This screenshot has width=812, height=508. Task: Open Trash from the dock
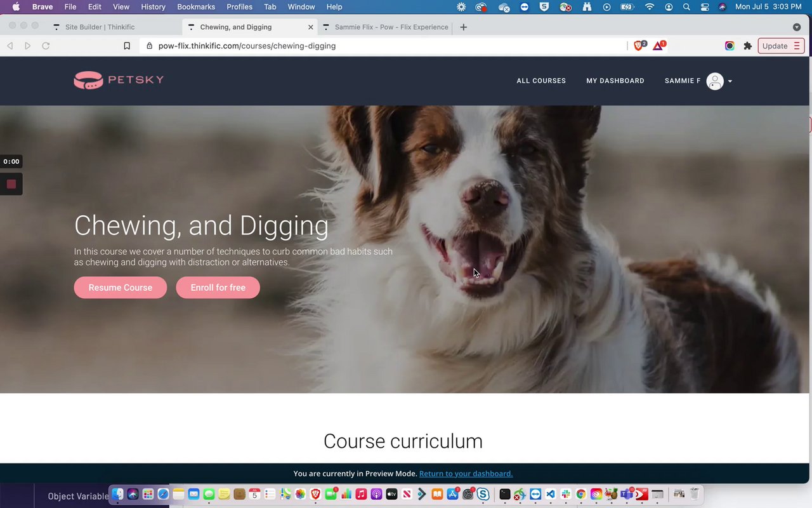(695, 494)
